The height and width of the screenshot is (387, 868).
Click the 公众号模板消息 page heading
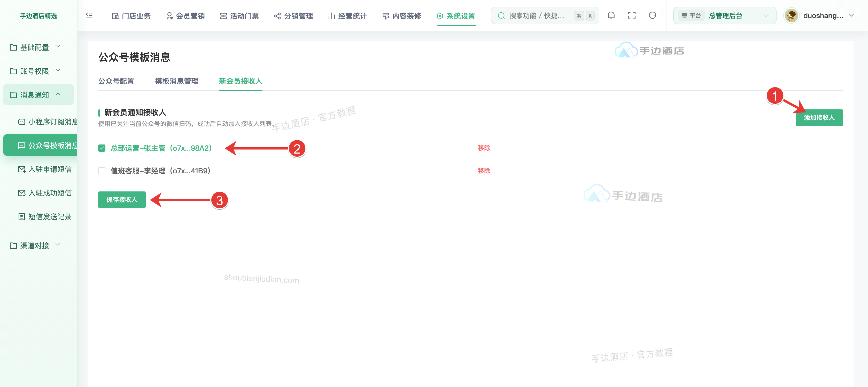point(134,57)
